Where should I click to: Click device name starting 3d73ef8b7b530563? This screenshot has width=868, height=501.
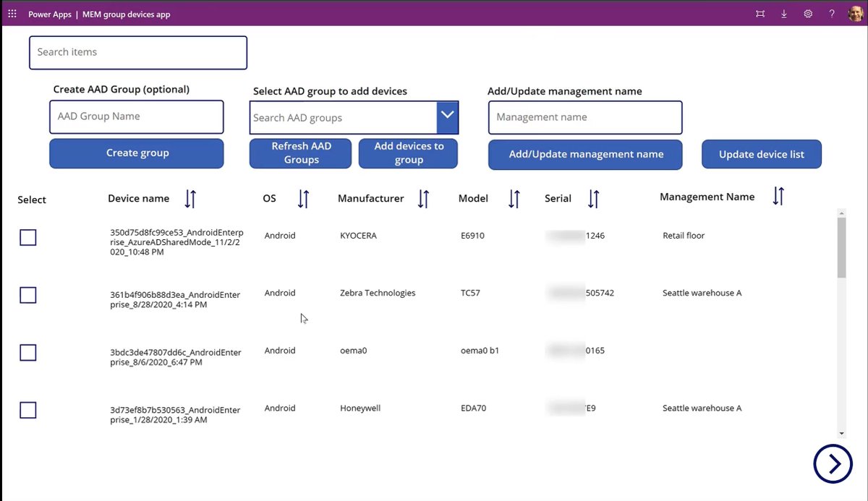[175, 415]
